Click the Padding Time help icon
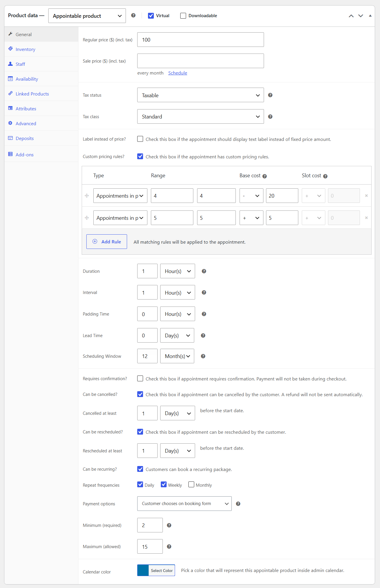Image resolution: width=380 pixels, height=588 pixels. 204,314
